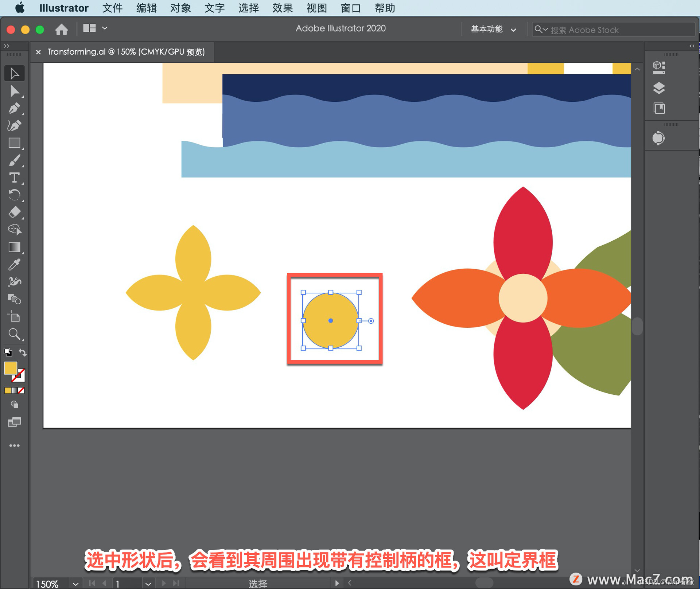
Task: Open the 窗口 menu
Action: (x=350, y=8)
